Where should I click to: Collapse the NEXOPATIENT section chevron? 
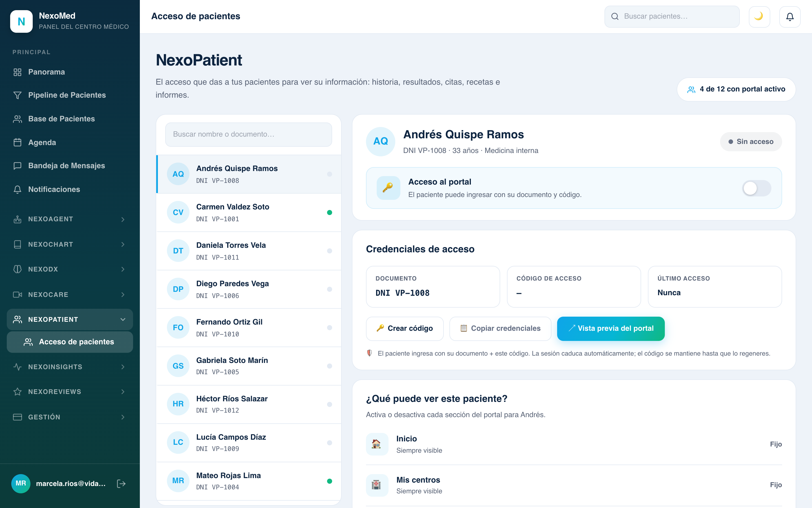click(x=123, y=319)
